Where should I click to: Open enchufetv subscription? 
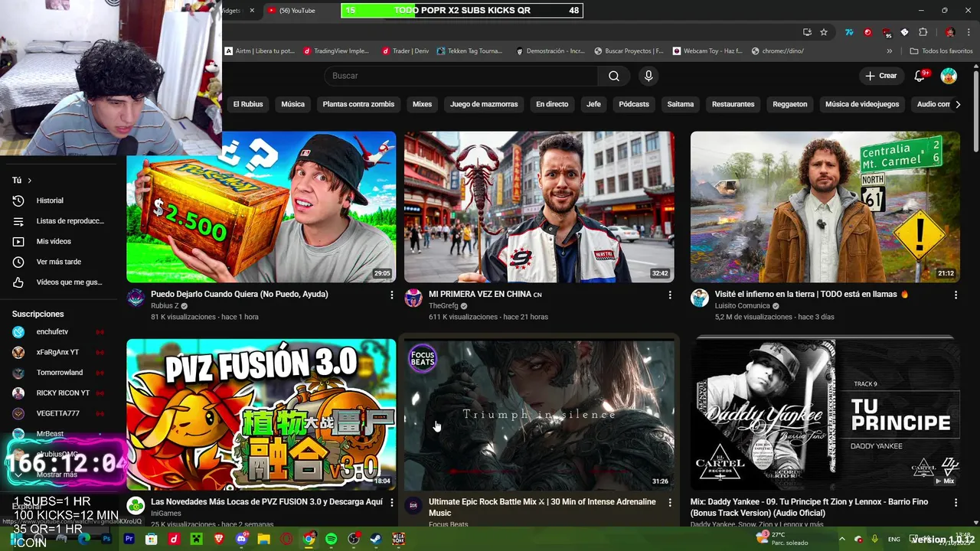(59, 332)
